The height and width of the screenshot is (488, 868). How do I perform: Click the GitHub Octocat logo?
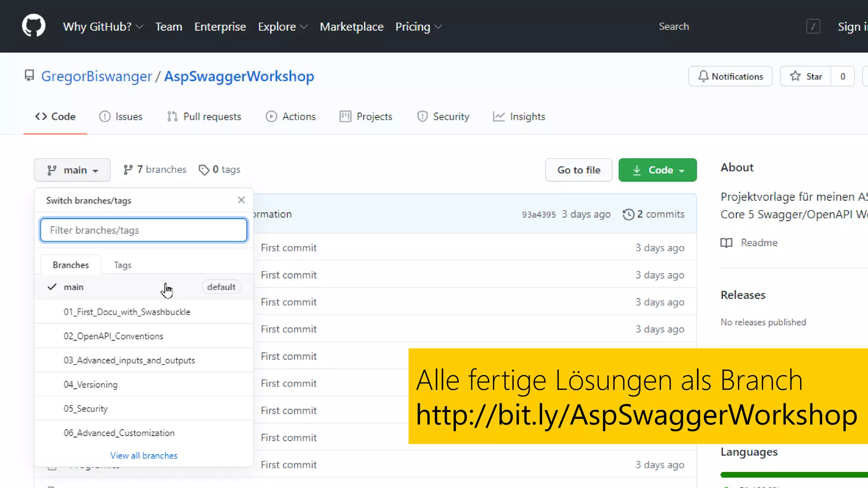33,26
